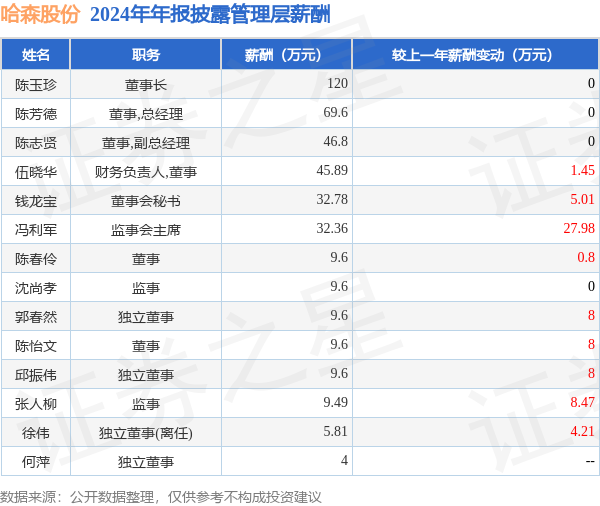Click the 数据来源 footer note
The image size is (600, 506).
pos(161,497)
